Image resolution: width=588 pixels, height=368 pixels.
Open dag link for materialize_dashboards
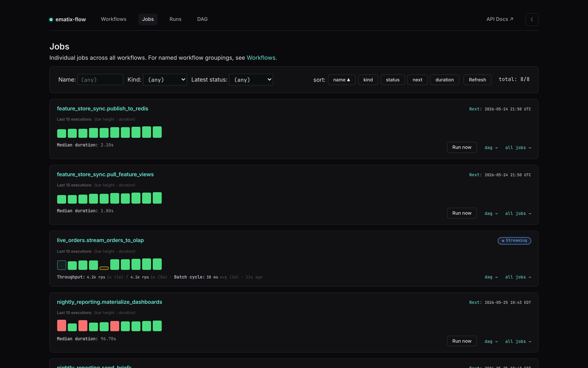pos(491,341)
